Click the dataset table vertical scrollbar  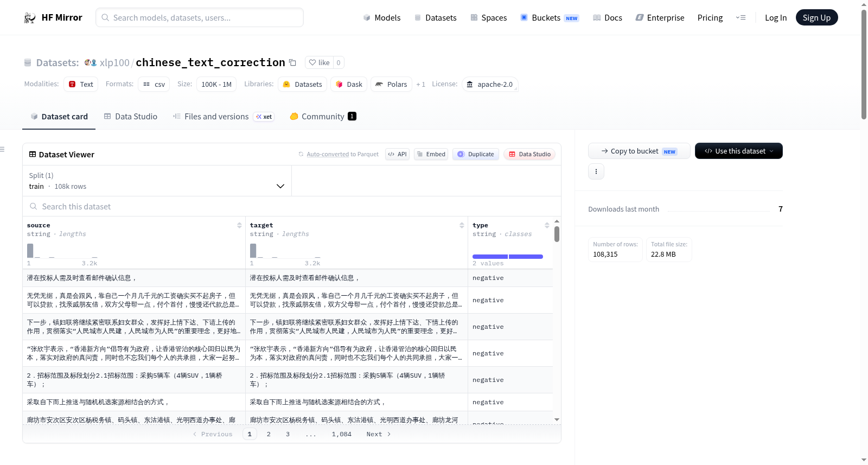pyautogui.click(x=557, y=234)
